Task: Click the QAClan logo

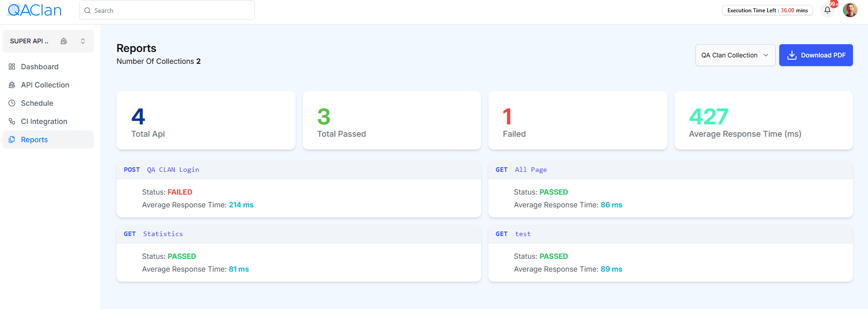Action: [x=35, y=10]
